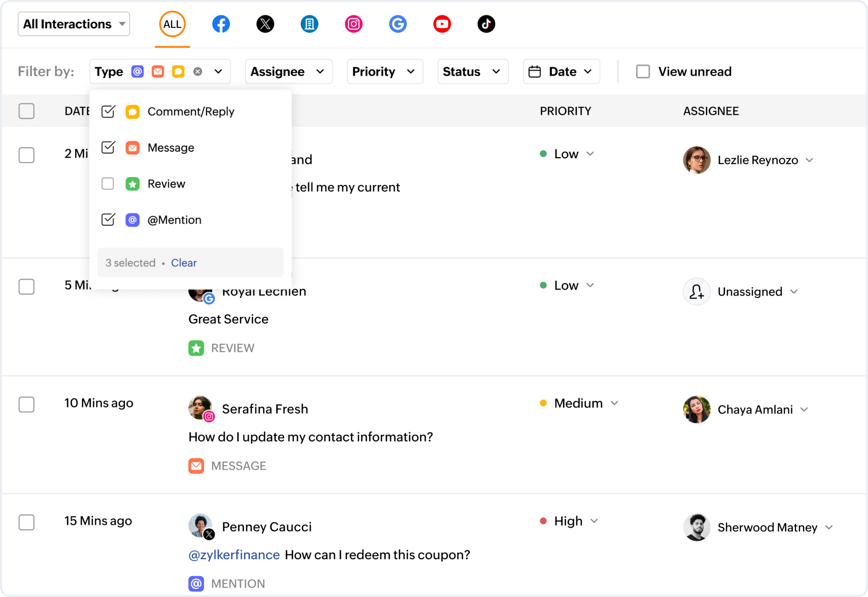868x597 pixels.
Task: Open the Assignee filter dropdown
Action: click(288, 71)
